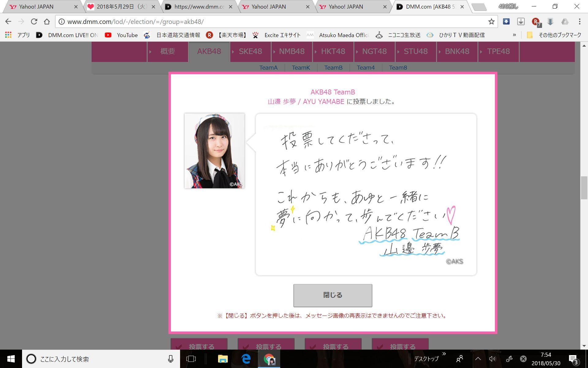Image resolution: width=588 pixels, height=368 pixels.
Task: Open the 日本道路交通情報 bookmark
Action: click(172, 35)
